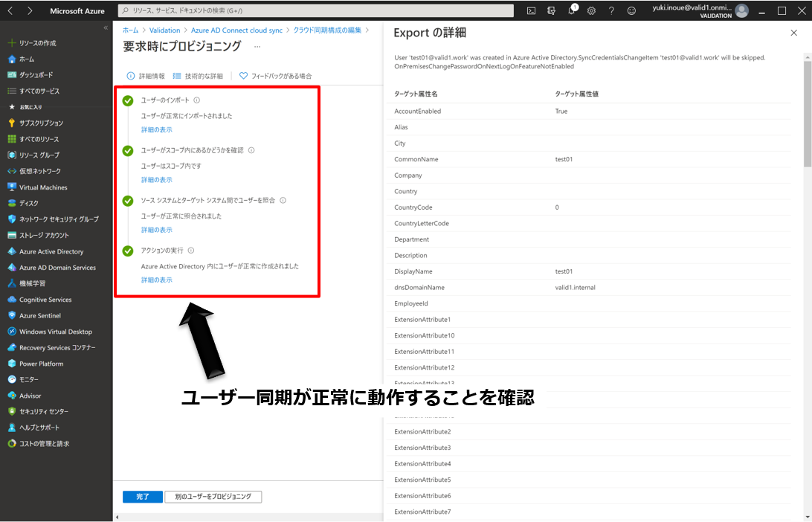Click the dnsDomainName value valid1.internal

tap(576, 288)
